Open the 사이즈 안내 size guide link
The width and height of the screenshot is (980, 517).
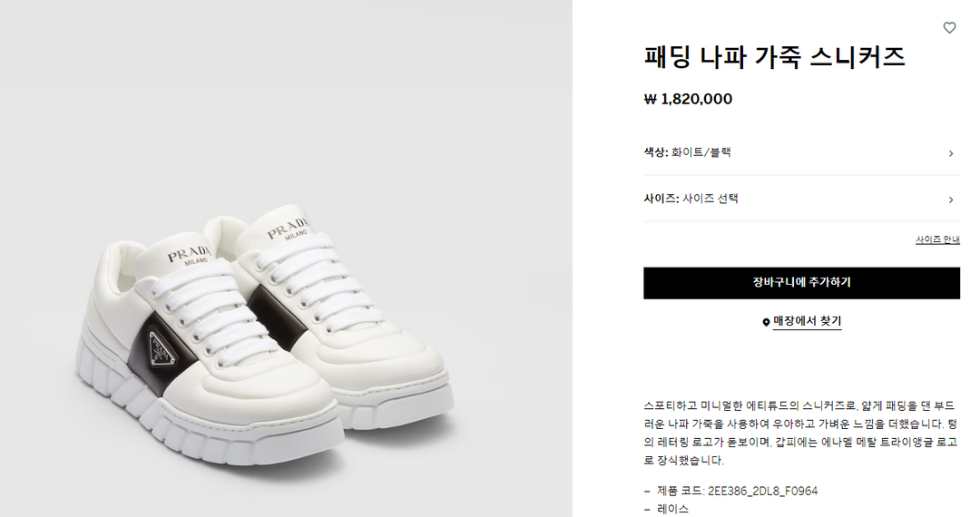tap(937, 239)
